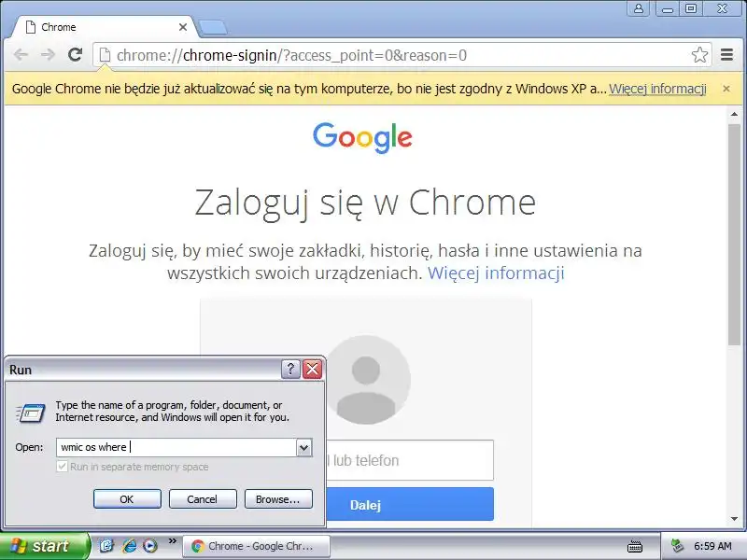Click the page scrollbar up arrow

pos(734,114)
